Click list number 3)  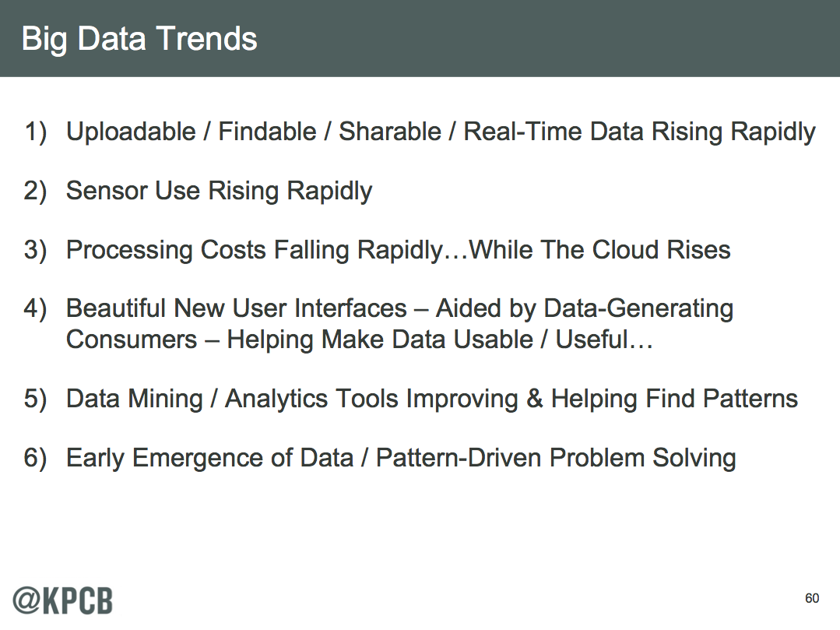click(x=35, y=250)
